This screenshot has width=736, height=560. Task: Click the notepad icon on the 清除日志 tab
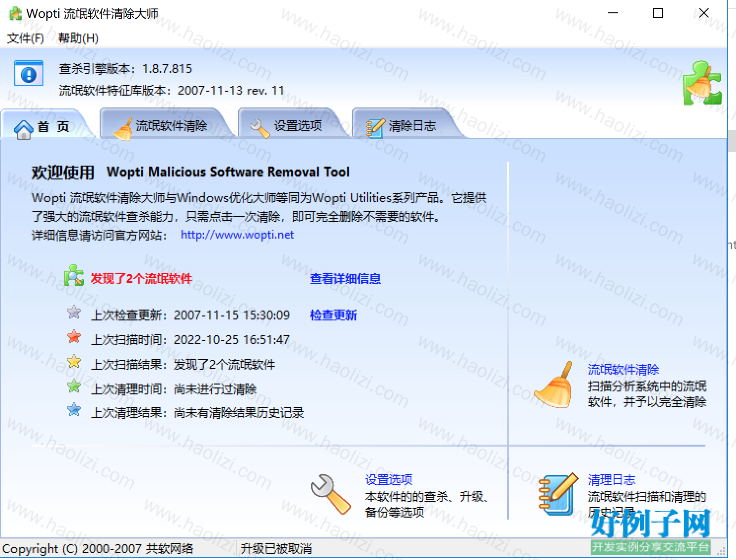[x=375, y=128]
